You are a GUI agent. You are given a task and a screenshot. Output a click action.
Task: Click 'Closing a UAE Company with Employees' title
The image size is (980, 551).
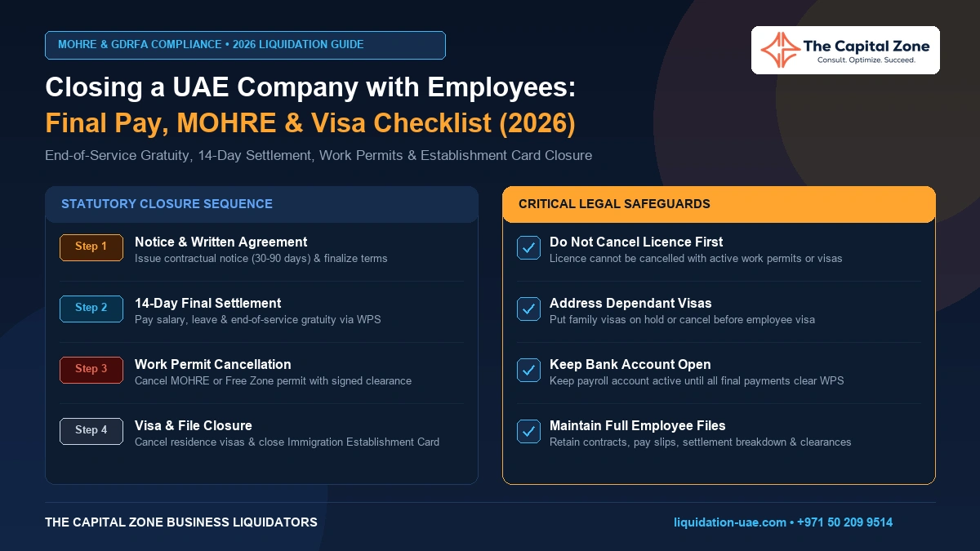(311, 88)
